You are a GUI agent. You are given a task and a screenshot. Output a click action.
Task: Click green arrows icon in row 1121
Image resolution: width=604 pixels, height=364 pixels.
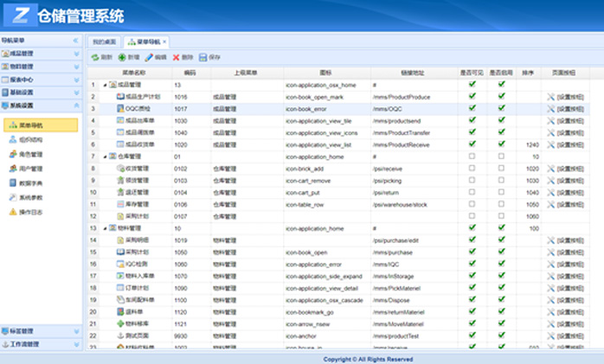[x=120, y=323]
